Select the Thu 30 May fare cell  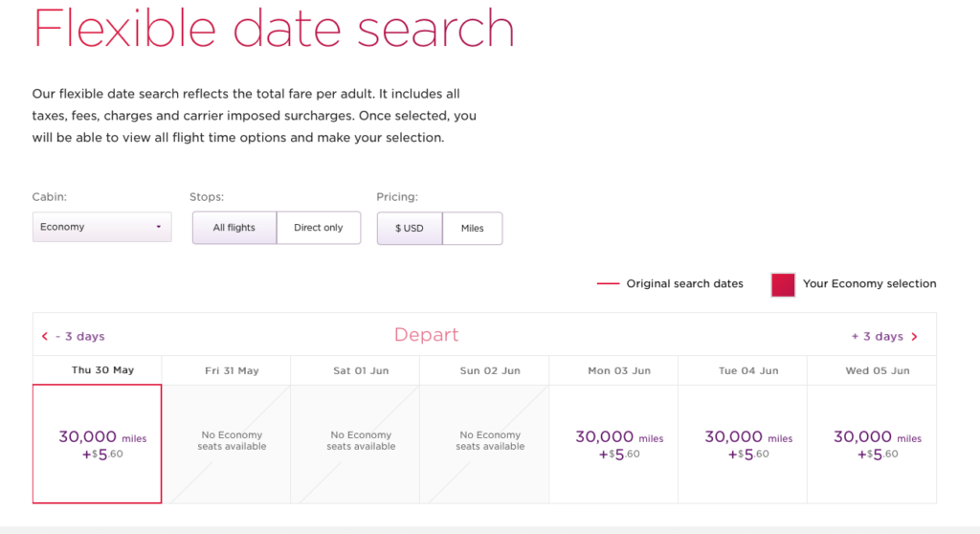[x=97, y=444]
